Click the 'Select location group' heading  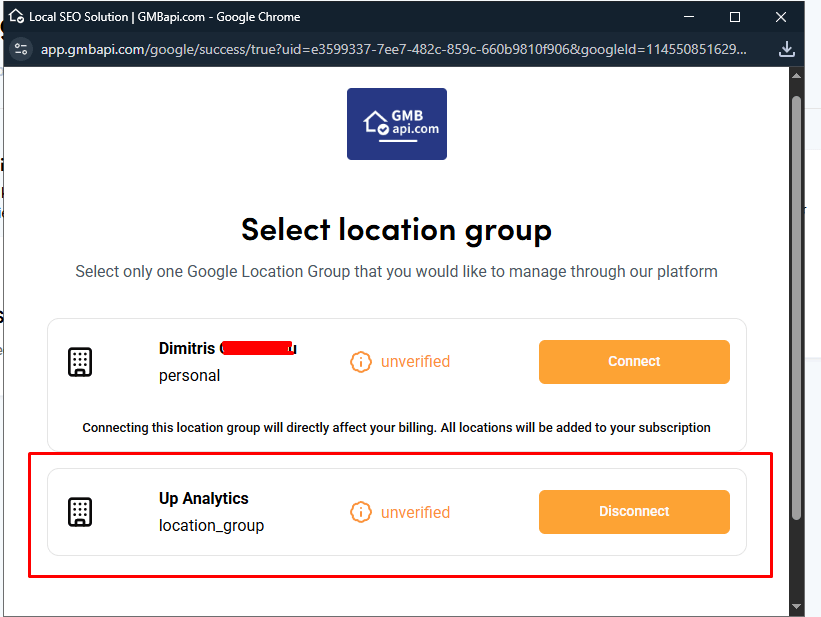(396, 230)
